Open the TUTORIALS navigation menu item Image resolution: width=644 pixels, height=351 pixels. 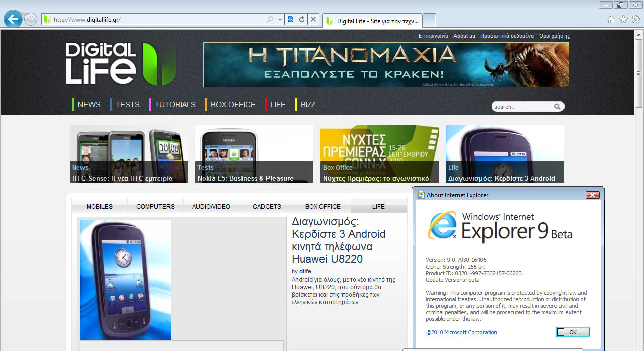click(175, 105)
